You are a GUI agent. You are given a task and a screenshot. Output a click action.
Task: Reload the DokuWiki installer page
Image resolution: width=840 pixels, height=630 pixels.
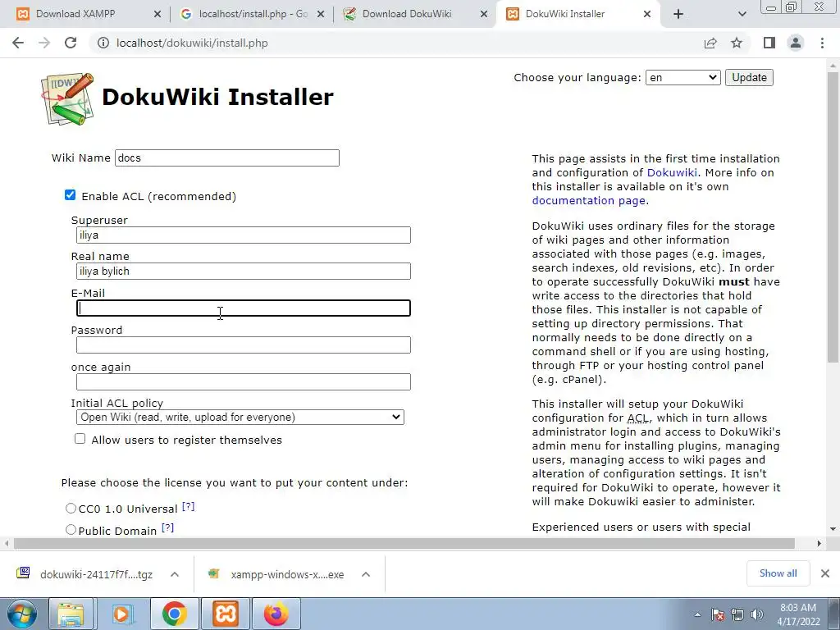tap(71, 43)
